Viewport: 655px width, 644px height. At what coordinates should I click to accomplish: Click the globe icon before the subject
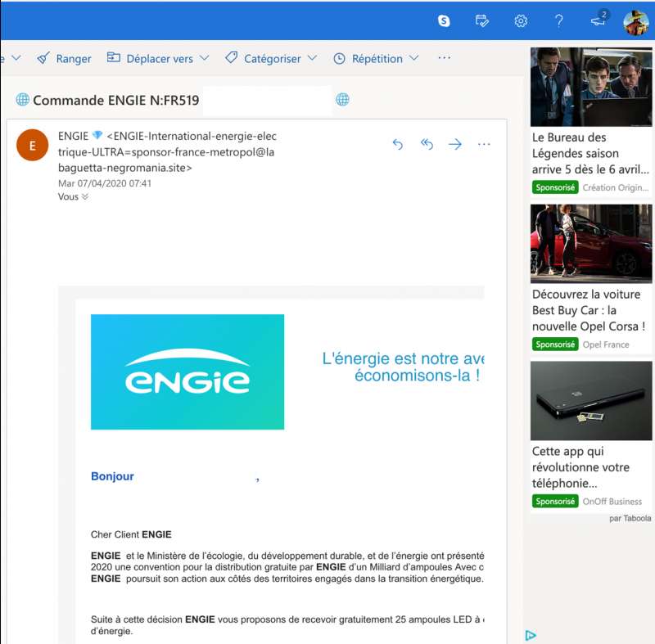23,100
